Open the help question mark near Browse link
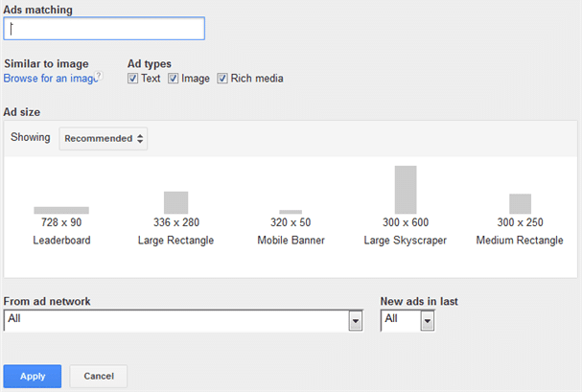This screenshot has height=392, width=582. pos(99,76)
